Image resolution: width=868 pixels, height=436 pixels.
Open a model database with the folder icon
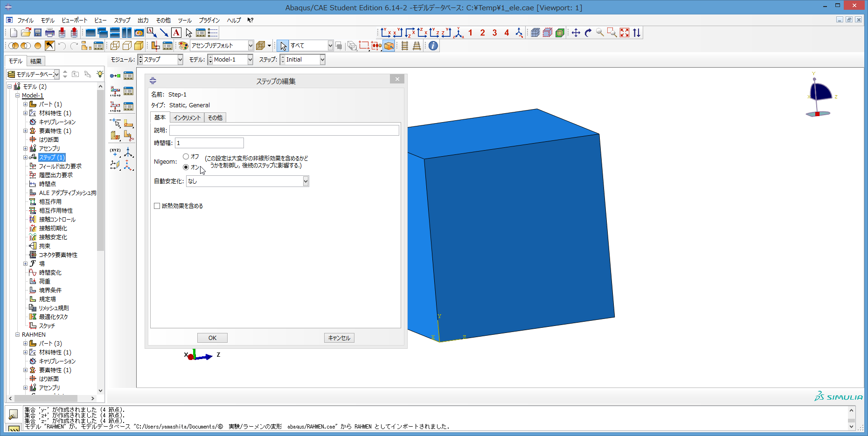(x=26, y=33)
